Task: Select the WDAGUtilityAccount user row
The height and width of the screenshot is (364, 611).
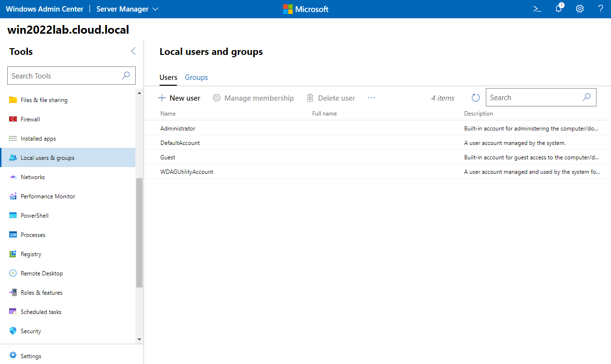Action: click(377, 172)
